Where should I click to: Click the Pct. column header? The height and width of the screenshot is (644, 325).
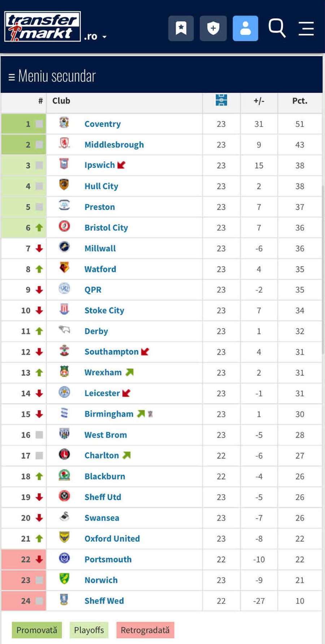300,101
